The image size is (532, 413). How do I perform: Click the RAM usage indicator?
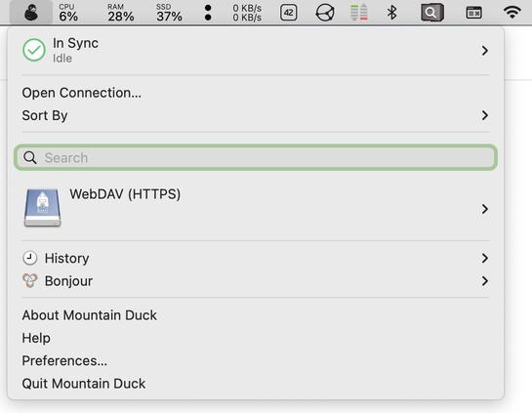tap(120, 13)
